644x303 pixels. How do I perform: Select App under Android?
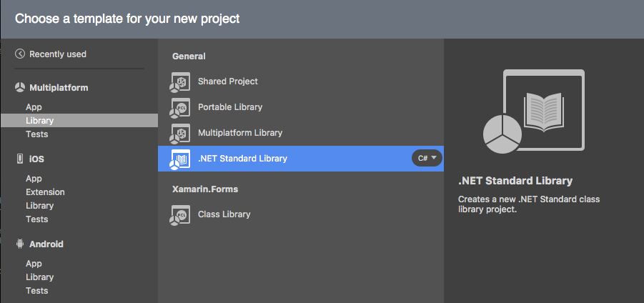coord(34,264)
